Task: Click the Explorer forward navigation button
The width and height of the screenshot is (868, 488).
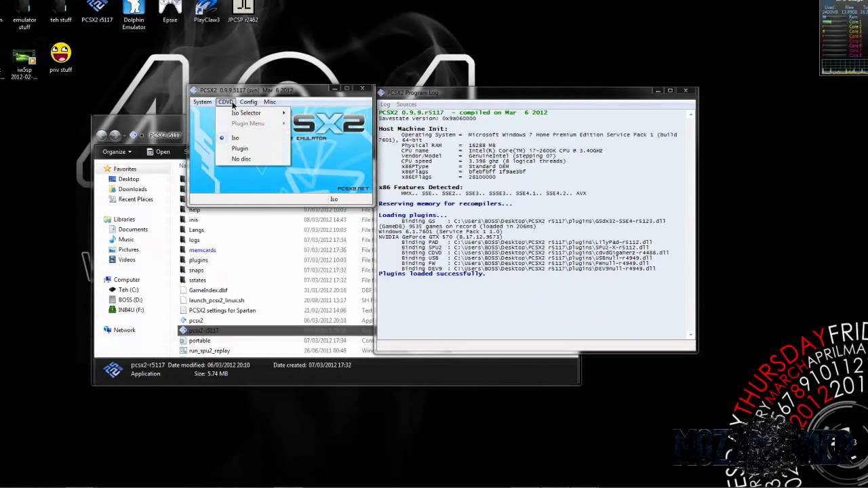Action: pyautogui.click(x=115, y=136)
